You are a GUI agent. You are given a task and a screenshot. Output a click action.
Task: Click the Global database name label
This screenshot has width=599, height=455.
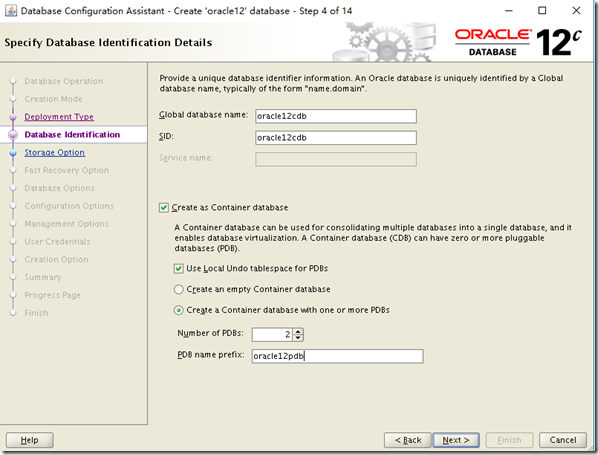tap(203, 115)
